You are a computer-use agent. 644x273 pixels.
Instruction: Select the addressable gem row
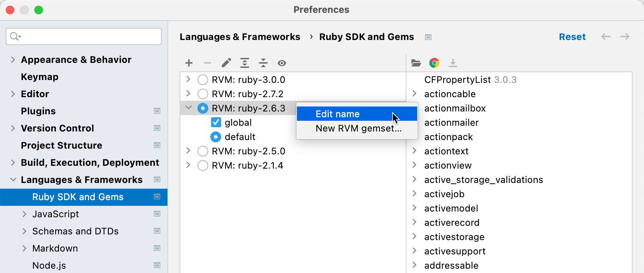click(452, 265)
